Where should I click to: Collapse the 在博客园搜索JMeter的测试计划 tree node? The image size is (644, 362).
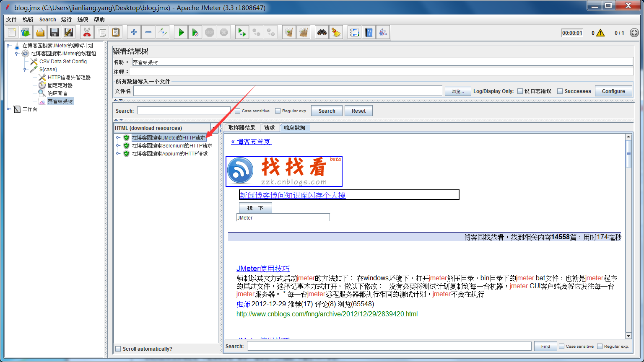[x=8, y=45]
